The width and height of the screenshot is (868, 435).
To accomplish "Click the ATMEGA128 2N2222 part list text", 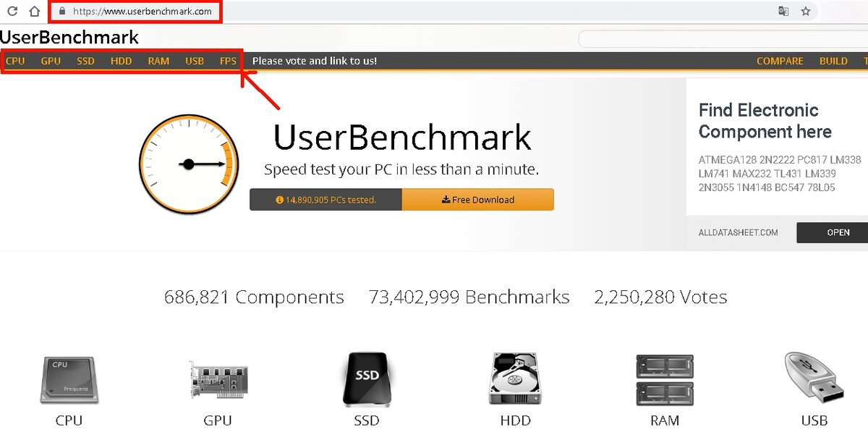I will pyautogui.click(x=780, y=173).
